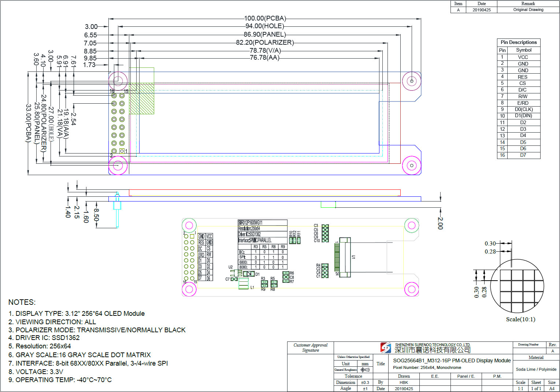Click the Scale(10:1) label

click(520, 319)
